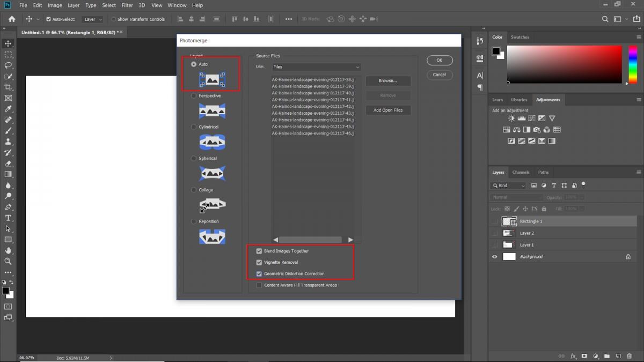
Task: Confirm Photomerge with OK button
Action: [x=439, y=61]
